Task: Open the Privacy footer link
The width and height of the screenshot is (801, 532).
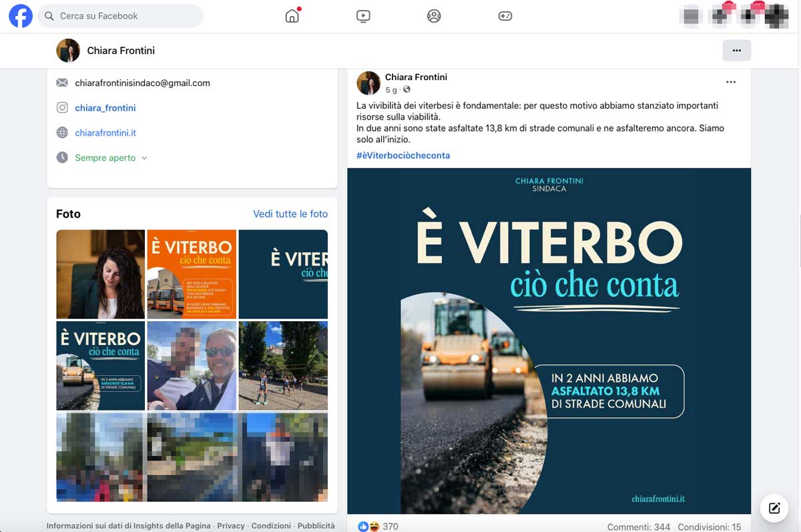Action: click(231, 526)
